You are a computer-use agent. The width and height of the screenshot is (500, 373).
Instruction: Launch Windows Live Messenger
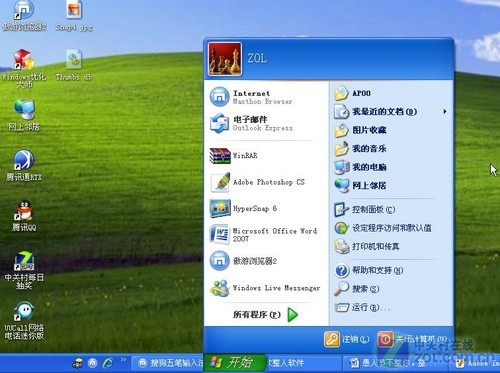point(266,288)
